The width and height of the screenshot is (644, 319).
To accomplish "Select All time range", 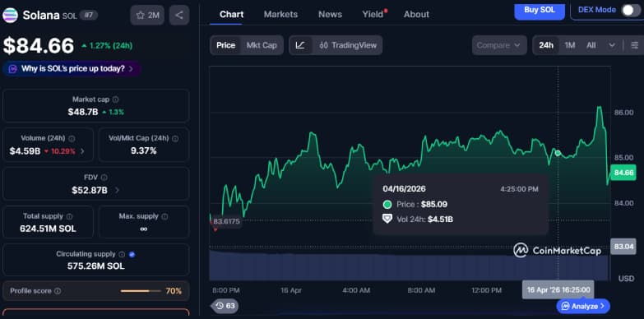I will click(591, 45).
